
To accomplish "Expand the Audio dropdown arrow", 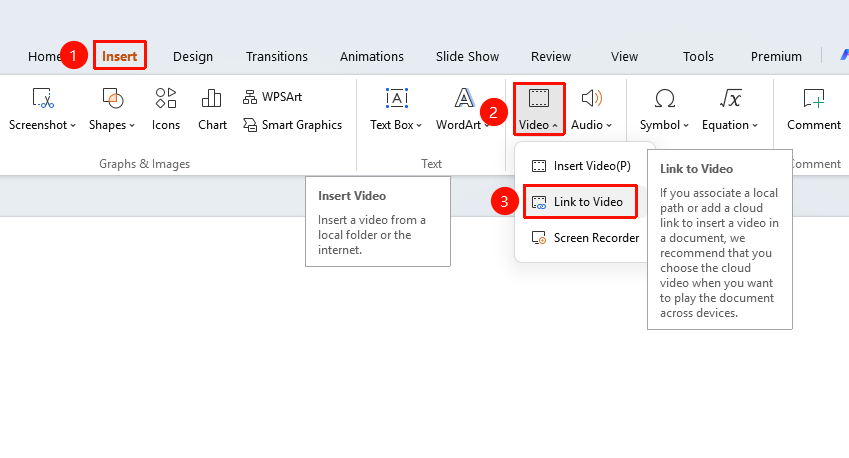I will tap(609, 126).
